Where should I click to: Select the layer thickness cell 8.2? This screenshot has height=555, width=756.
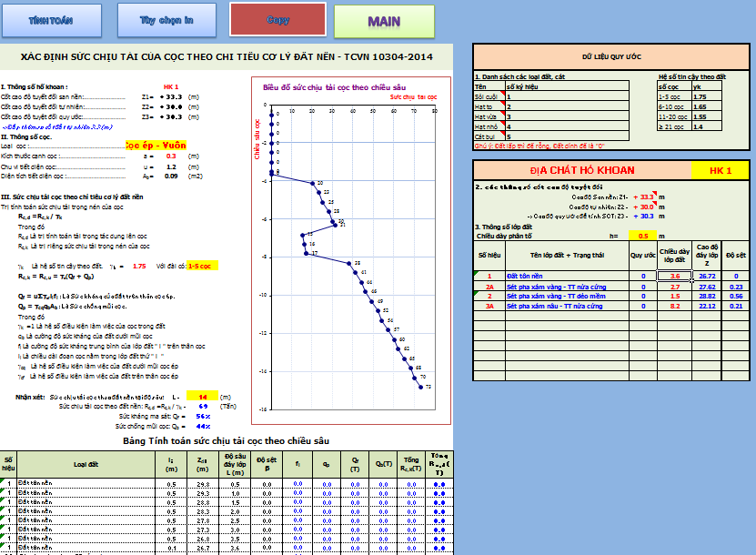674,307
